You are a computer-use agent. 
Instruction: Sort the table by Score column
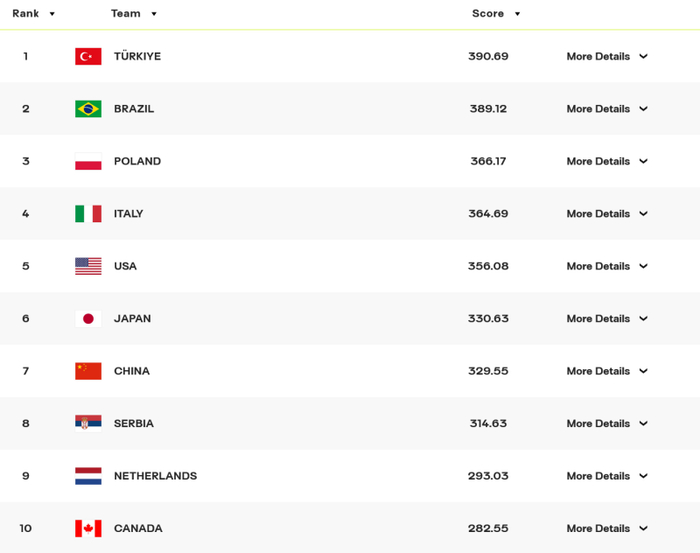[x=496, y=14]
